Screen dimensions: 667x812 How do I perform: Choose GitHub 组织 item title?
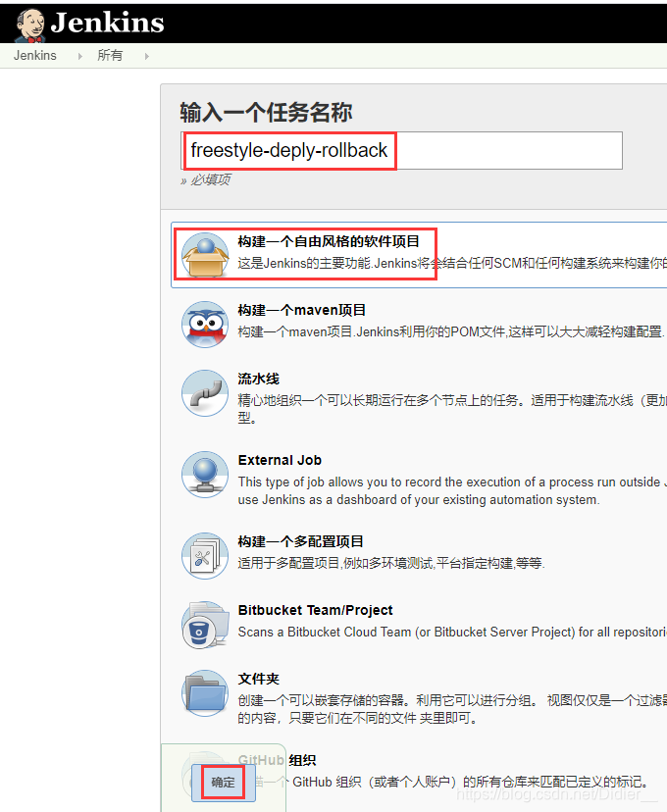click(277, 760)
